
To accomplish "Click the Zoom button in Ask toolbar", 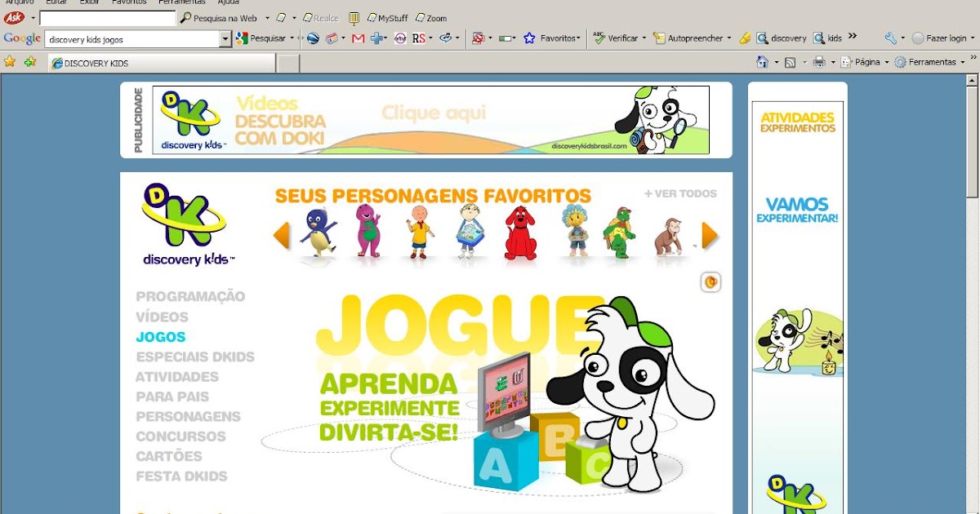I will (431, 18).
